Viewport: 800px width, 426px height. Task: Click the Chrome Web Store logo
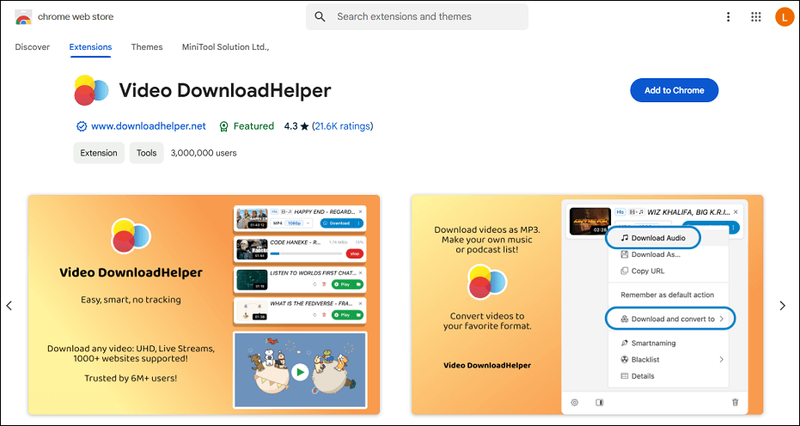pos(23,17)
